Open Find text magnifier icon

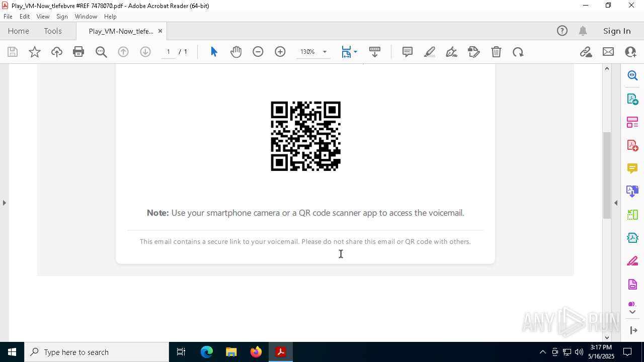click(101, 52)
